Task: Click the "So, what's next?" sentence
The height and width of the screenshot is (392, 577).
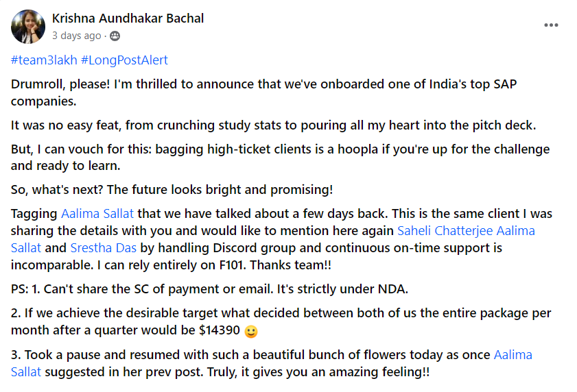Action: (57, 190)
